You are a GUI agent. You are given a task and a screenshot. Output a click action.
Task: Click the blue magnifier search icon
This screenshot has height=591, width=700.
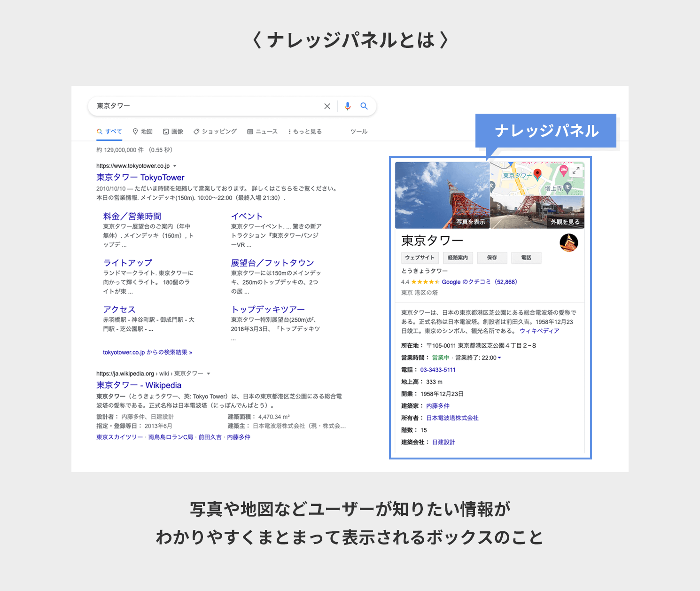[364, 106]
